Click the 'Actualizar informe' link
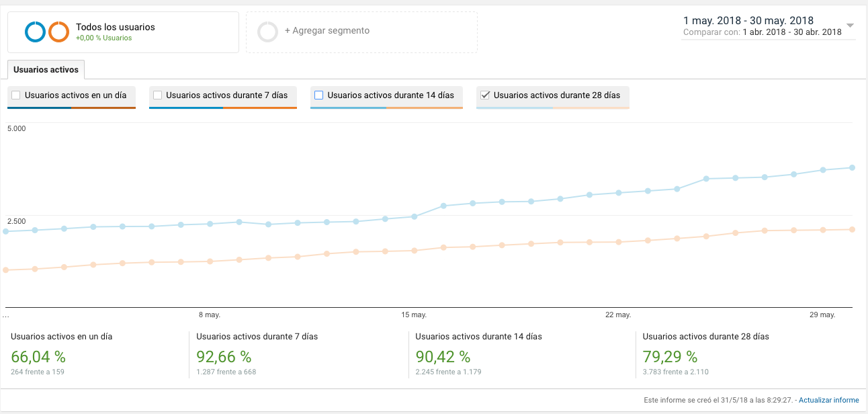868x414 pixels. point(828,401)
